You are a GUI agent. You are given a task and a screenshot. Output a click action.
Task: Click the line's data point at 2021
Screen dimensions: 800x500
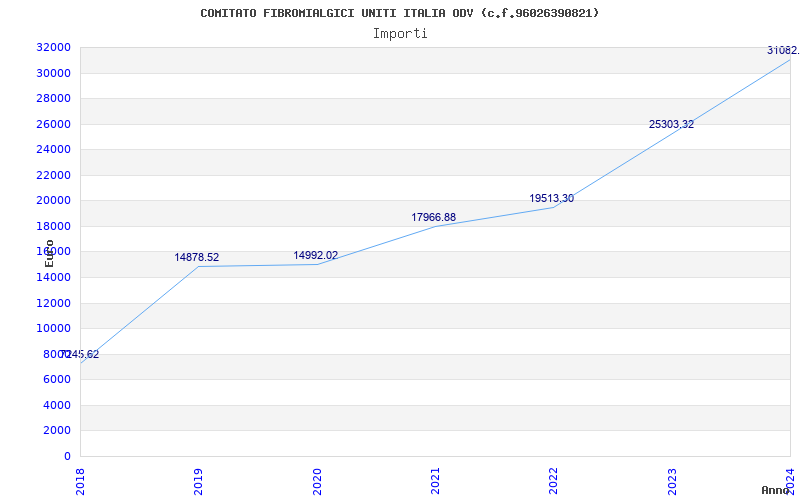click(435, 227)
